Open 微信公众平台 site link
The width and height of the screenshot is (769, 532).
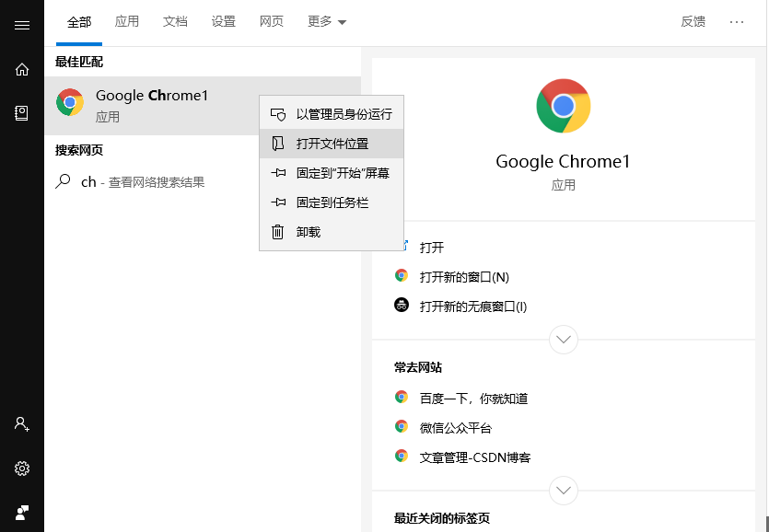(x=456, y=428)
